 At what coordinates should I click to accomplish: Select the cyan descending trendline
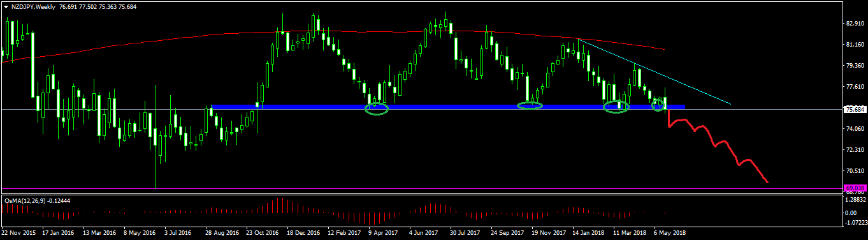click(x=654, y=71)
